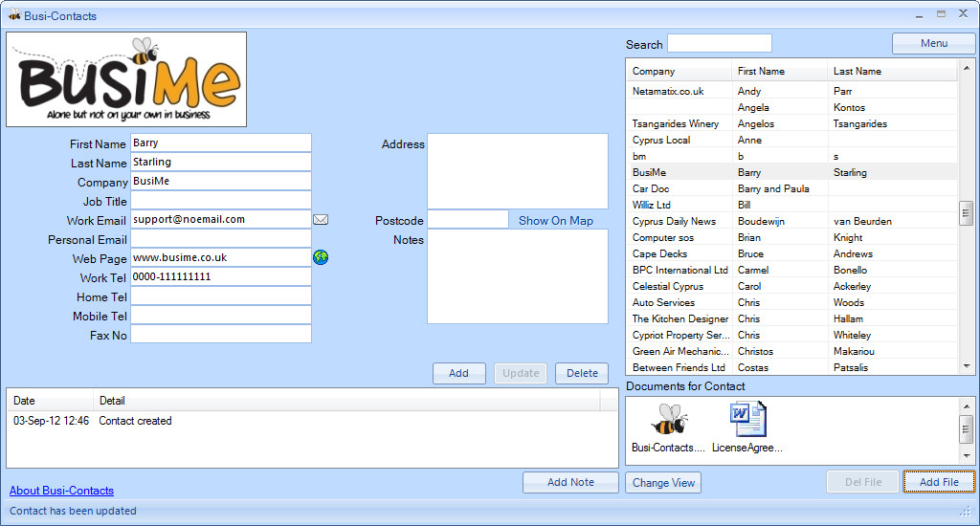Click the empty Job Title field
The width and height of the screenshot is (980, 526).
221,201
